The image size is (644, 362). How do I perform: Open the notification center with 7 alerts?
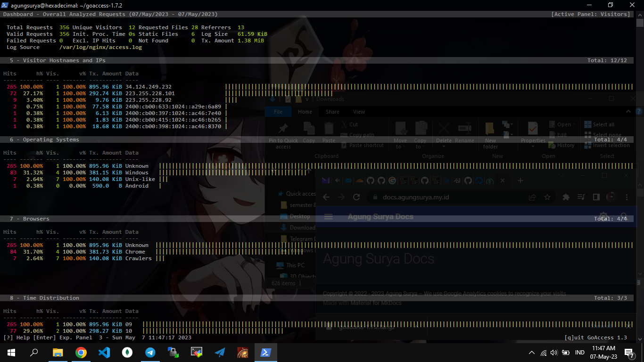pyautogui.click(x=629, y=353)
